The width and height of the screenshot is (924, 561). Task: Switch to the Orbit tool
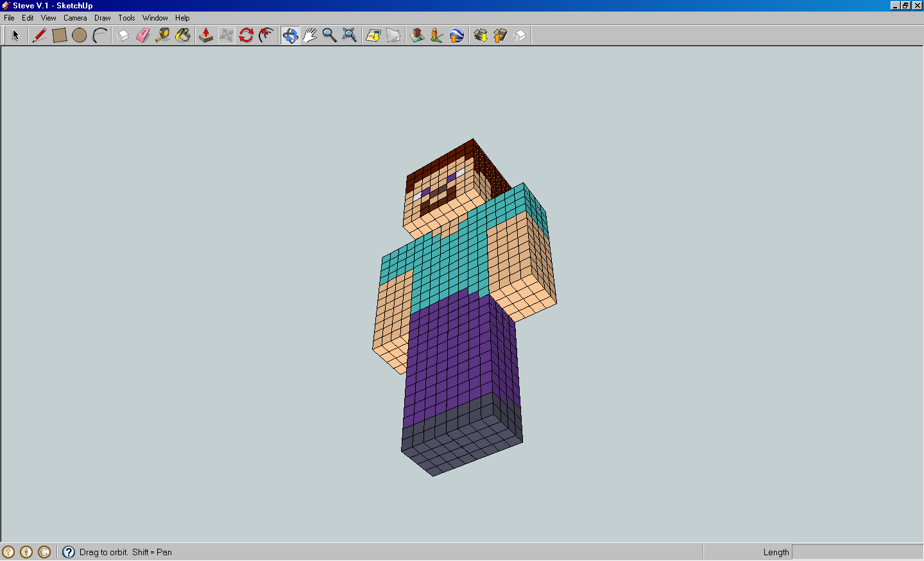click(x=289, y=35)
